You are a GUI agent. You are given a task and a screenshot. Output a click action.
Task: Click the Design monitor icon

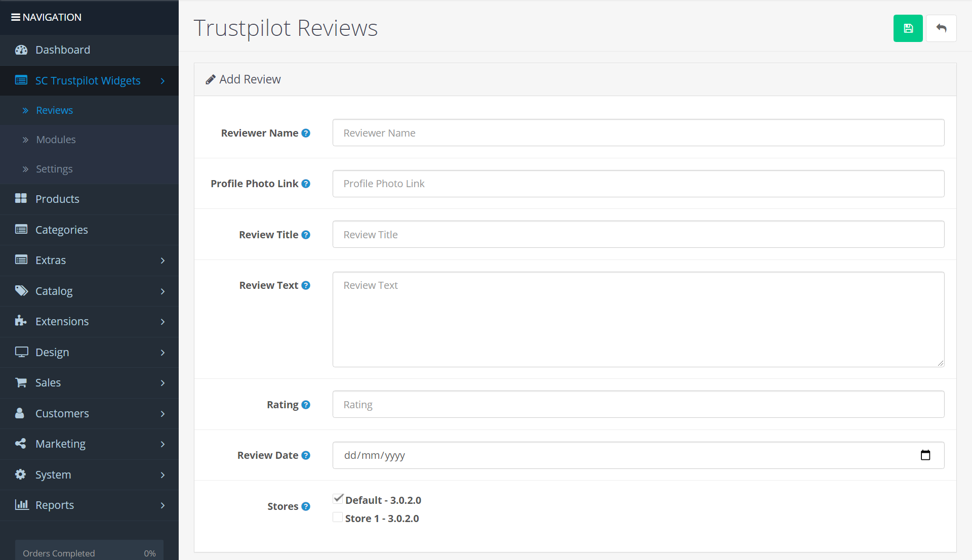(x=21, y=352)
